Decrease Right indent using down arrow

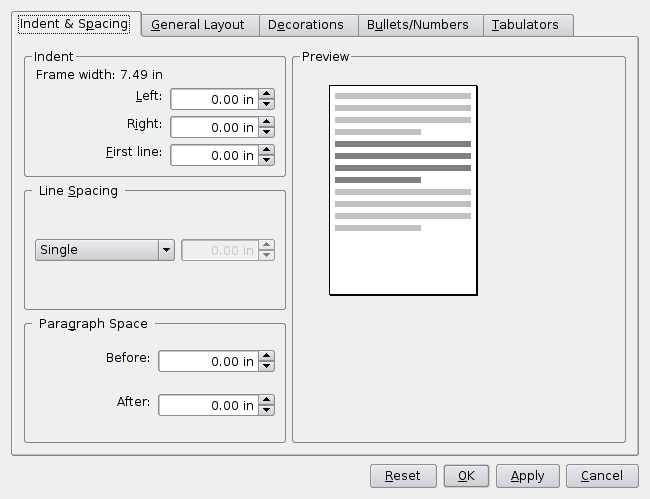266,132
